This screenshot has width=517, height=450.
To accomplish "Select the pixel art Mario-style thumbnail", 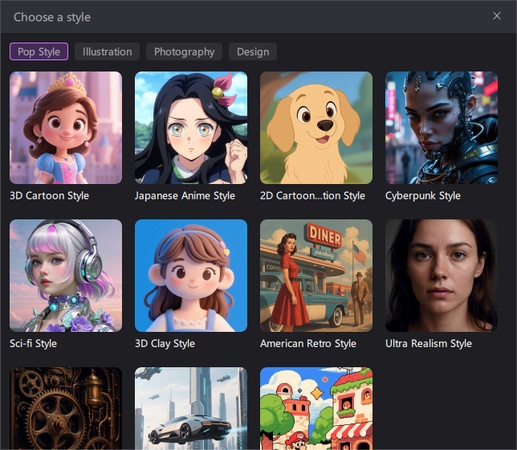I will tap(316, 408).
